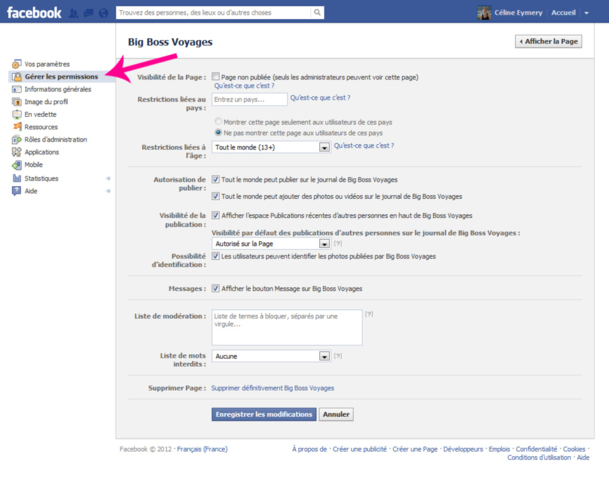Click the Rôles d'administration icon
Screen dimensions: 609x479
[x=17, y=139]
